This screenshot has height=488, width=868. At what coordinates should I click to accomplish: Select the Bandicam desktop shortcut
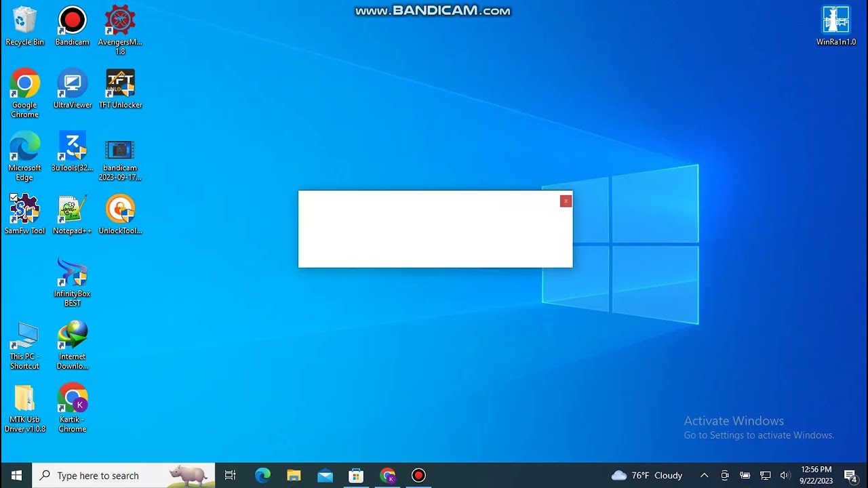click(x=72, y=26)
